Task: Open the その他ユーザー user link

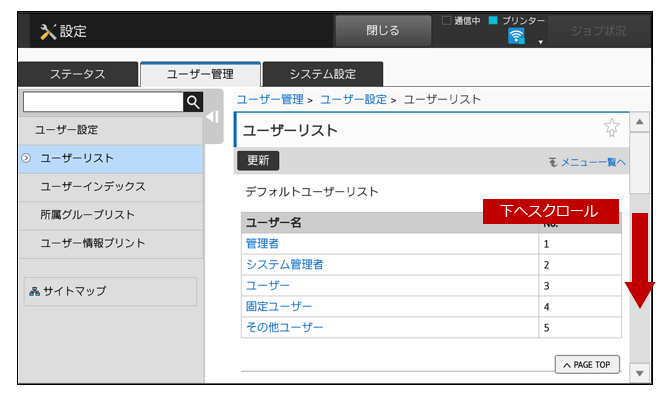Action: (285, 327)
